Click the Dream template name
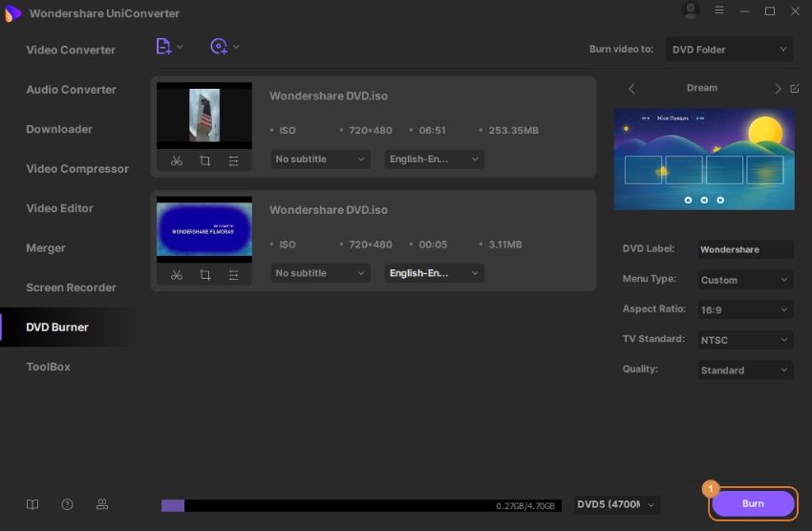812x531 pixels. (702, 88)
